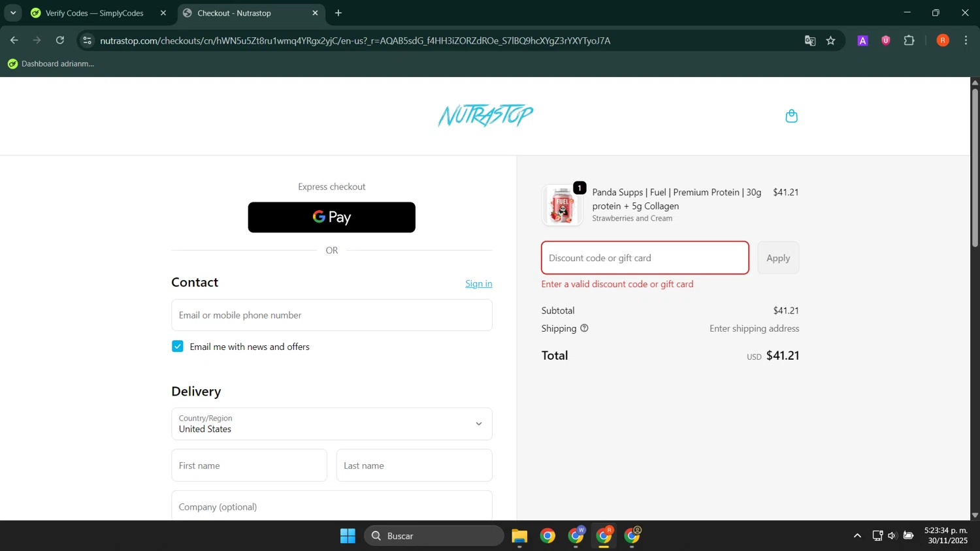Image resolution: width=980 pixels, height=551 pixels.
Task: Click the USD $41.21 total amount
Action: [x=774, y=356]
